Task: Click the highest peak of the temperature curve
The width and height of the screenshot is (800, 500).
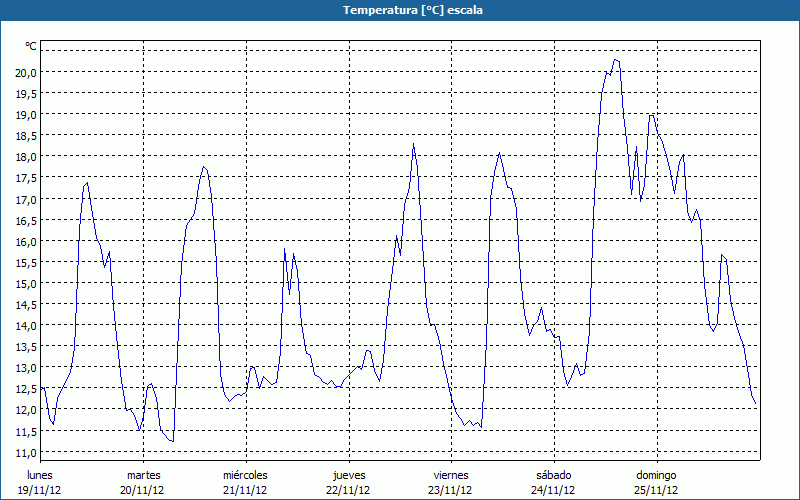Action: coord(615,60)
